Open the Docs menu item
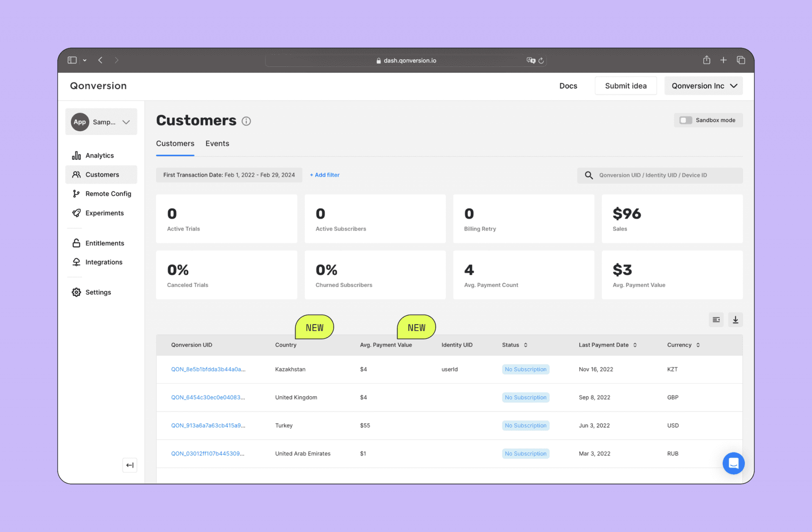This screenshot has height=532, width=812. point(568,85)
